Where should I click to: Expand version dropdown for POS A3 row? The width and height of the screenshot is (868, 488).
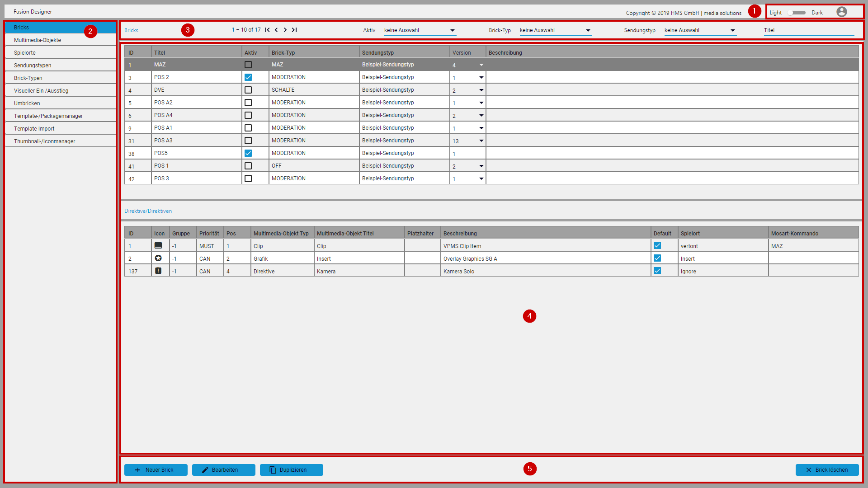point(481,141)
